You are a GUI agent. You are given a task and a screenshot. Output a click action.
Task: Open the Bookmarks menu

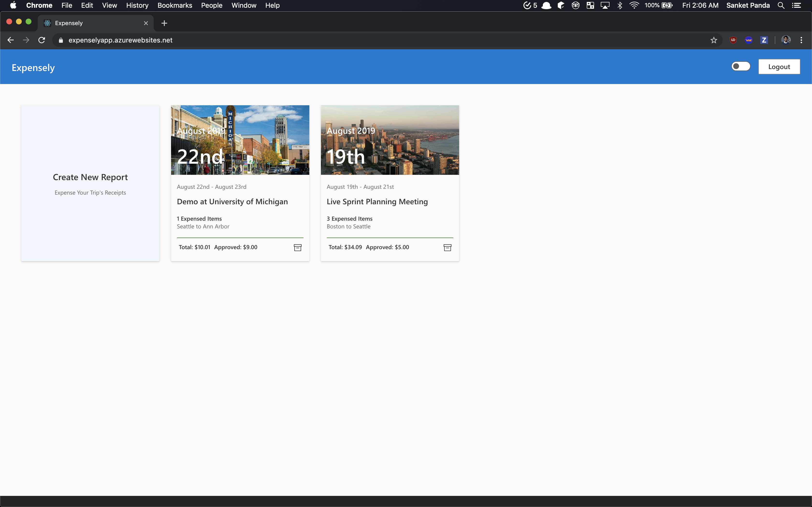tap(174, 5)
